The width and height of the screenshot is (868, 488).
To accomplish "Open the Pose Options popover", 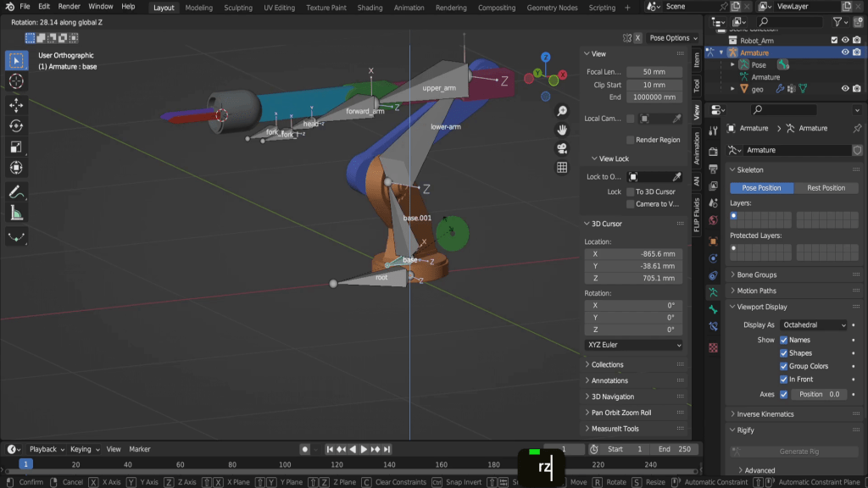I will [x=673, y=38].
